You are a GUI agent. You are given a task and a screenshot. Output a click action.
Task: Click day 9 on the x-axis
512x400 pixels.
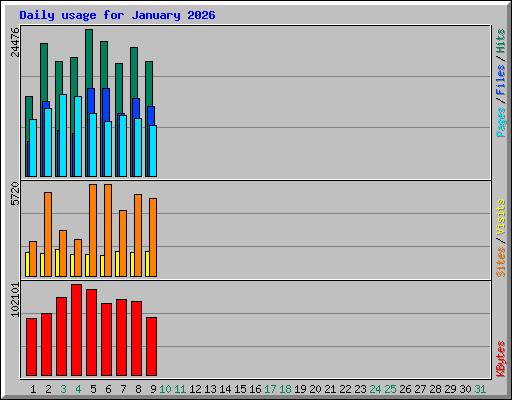[x=153, y=389]
